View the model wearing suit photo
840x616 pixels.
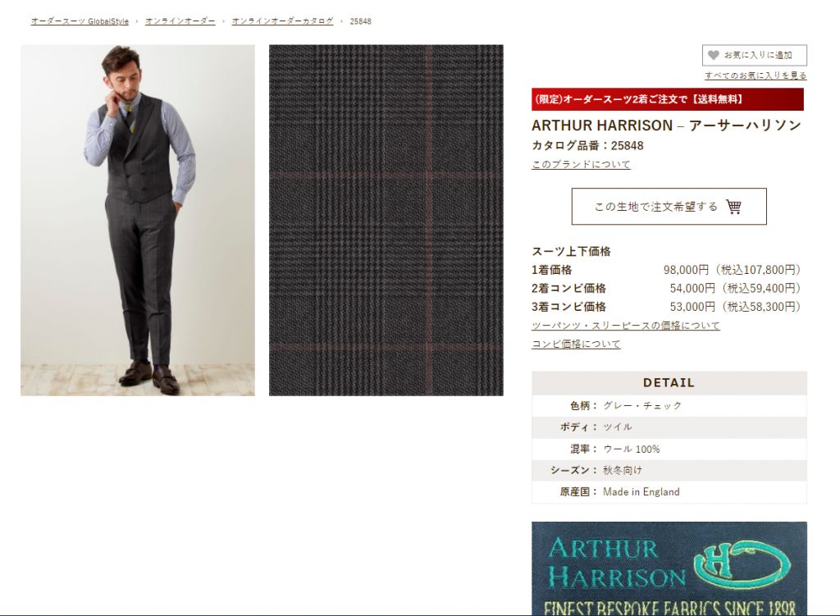point(138,220)
